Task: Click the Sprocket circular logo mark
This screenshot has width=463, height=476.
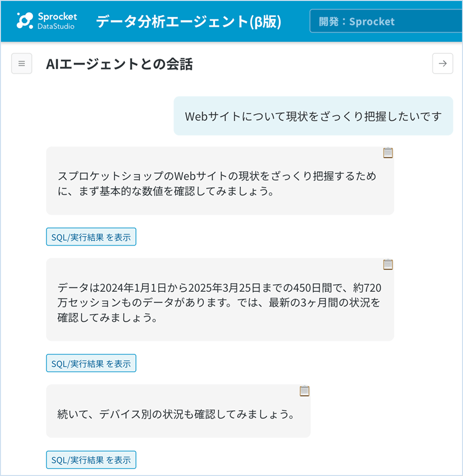Action: (25, 20)
